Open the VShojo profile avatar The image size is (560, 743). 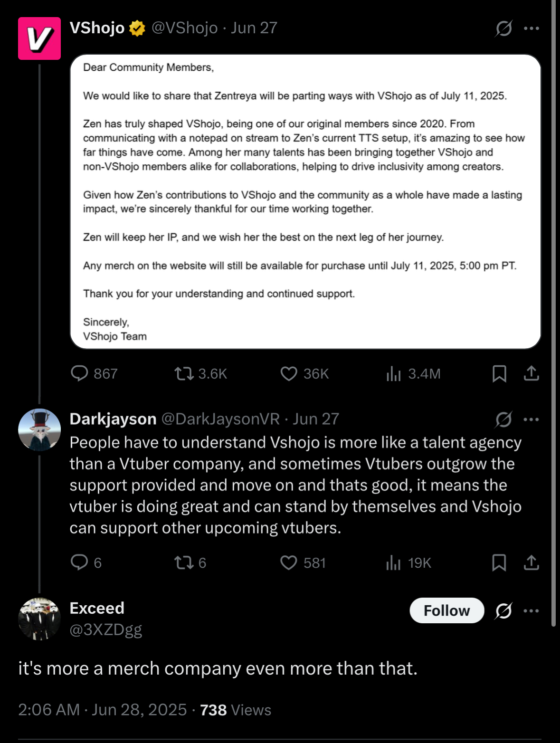click(x=39, y=38)
